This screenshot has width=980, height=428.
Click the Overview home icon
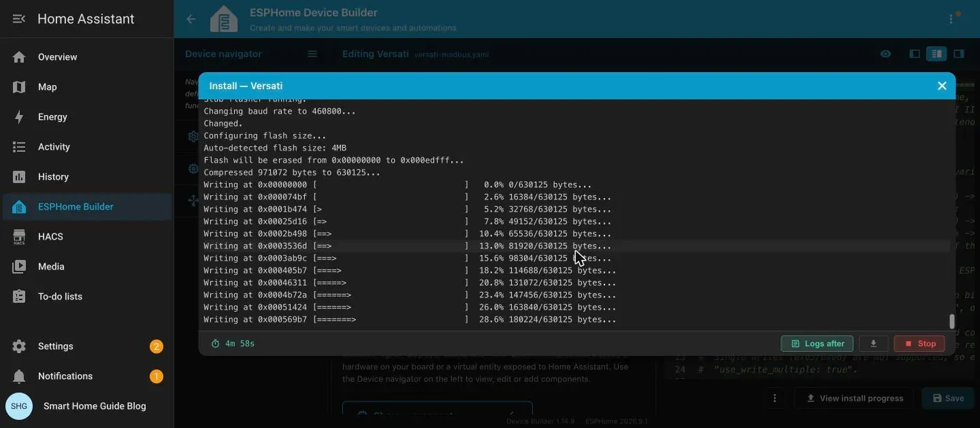click(19, 57)
